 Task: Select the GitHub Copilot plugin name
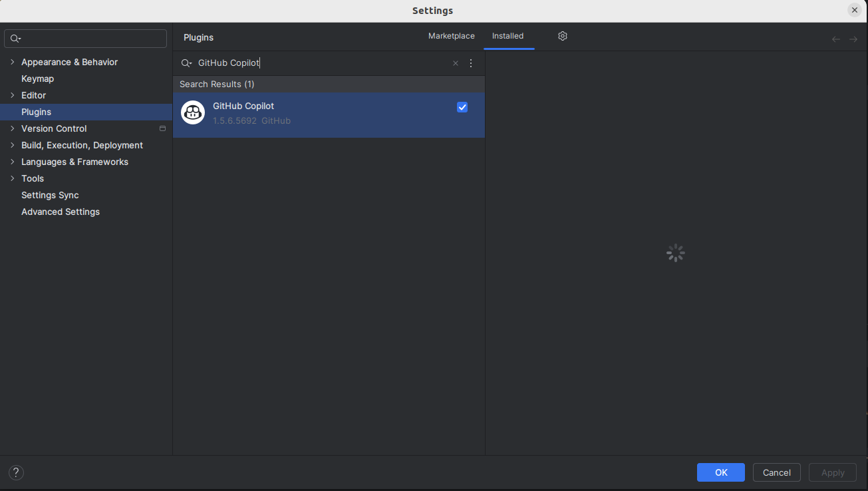point(243,106)
